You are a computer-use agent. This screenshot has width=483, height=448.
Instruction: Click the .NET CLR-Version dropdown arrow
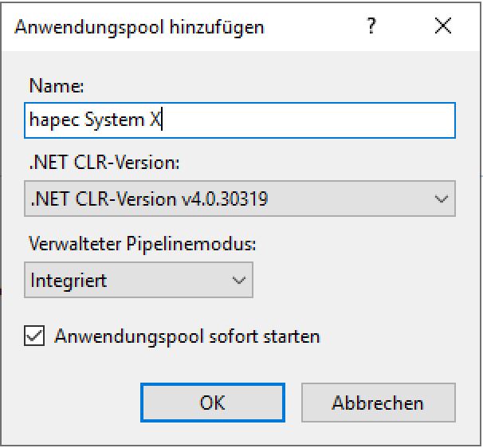click(442, 198)
